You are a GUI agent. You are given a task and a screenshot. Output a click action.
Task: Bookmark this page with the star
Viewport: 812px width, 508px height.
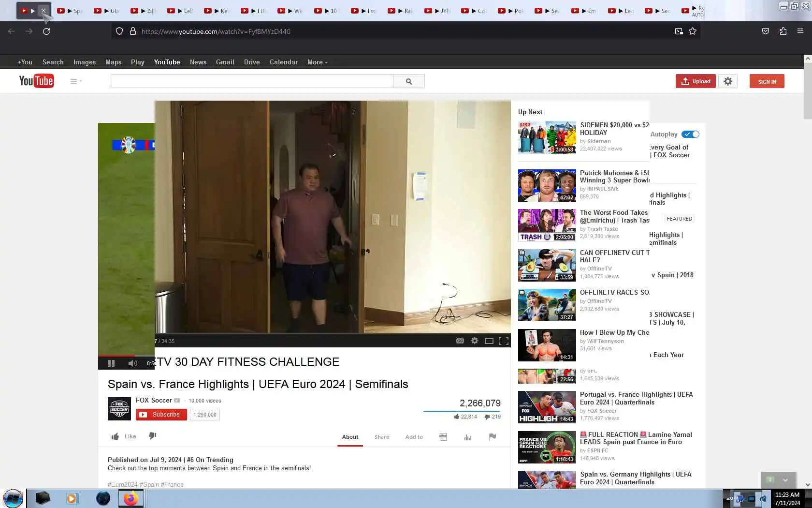pos(693,31)
